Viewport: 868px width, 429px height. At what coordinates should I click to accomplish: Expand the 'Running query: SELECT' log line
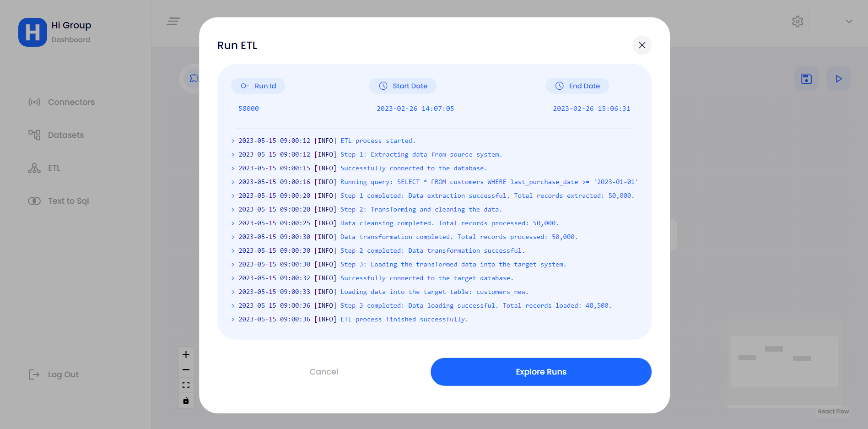click(233, 182)
